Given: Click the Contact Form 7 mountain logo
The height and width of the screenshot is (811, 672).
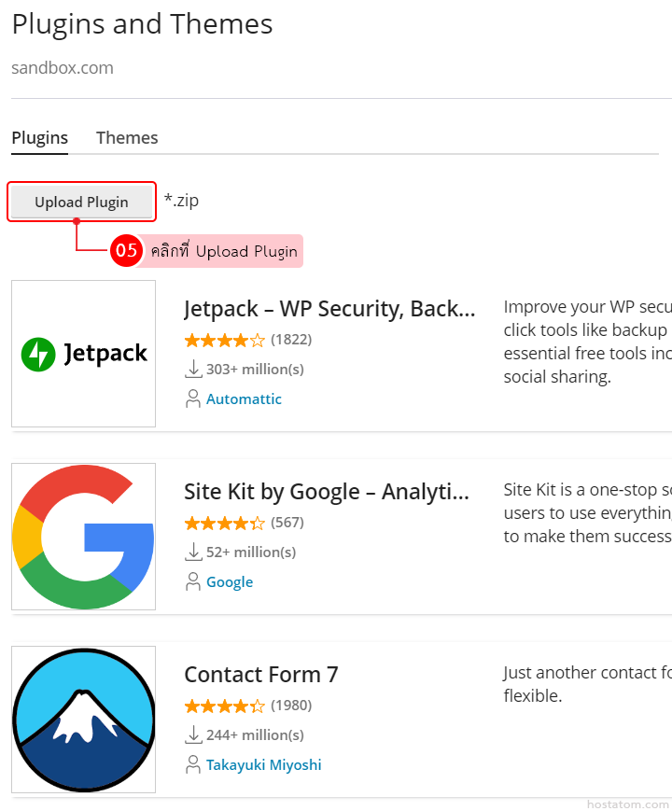Looking at the screenshot, I should coord(84,720).
